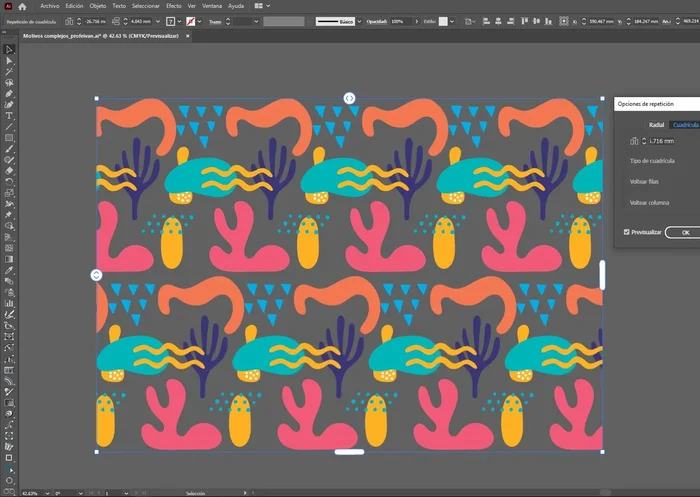Click the Illustrator Home icon
The height and width of the screenshot is (497, 700).
pyautogui.click(x=22, y=6)
